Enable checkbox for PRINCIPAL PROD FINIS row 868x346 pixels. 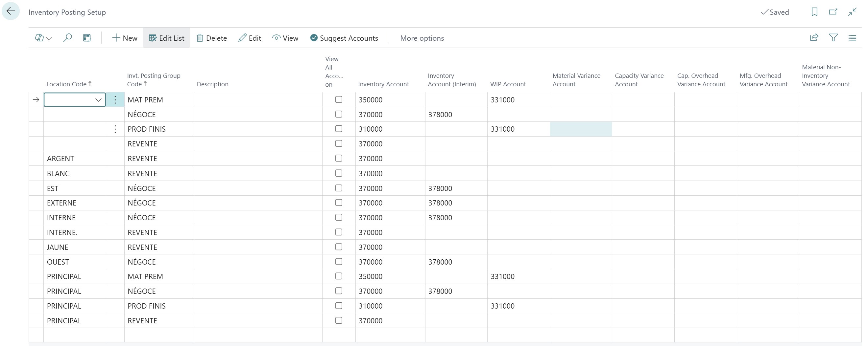pyautogui.click(x=339, y=306)
